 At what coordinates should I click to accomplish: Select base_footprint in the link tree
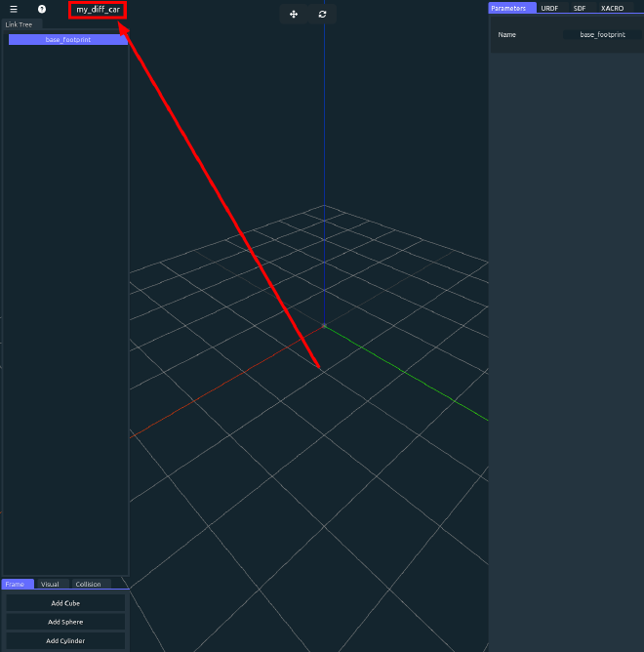68,39
